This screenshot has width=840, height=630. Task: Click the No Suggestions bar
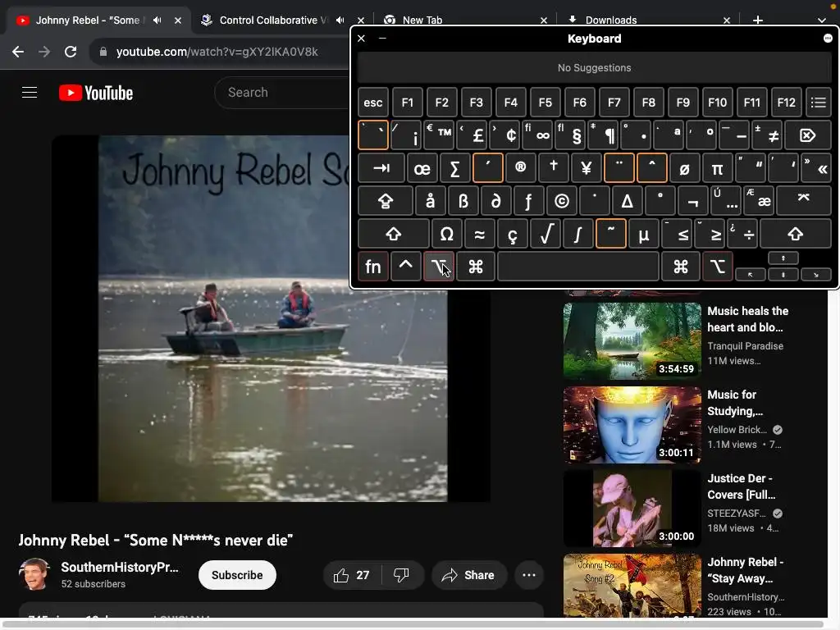(594, 68)
